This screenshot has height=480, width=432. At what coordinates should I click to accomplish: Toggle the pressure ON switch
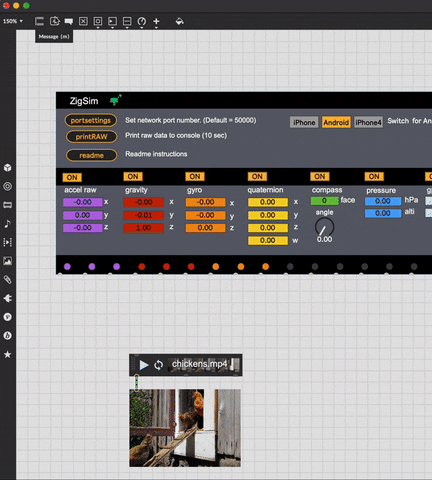click(374, 176)
